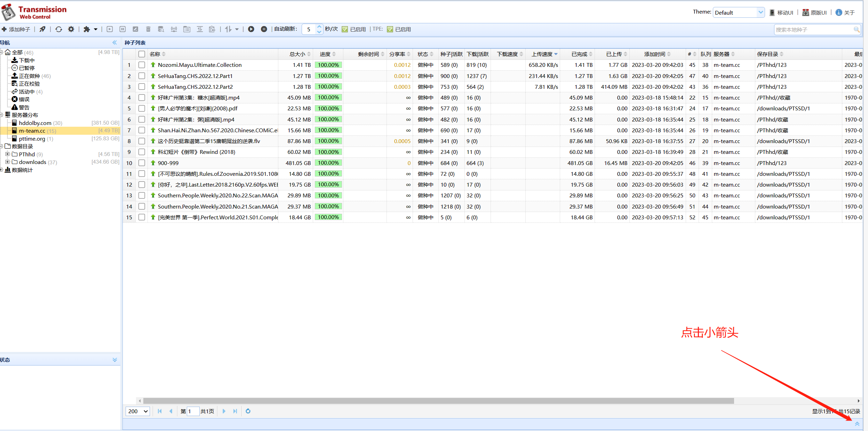Viewport: 868px width, 431px height.
Task: Expand the PThhd folder node
Action: 7,154
